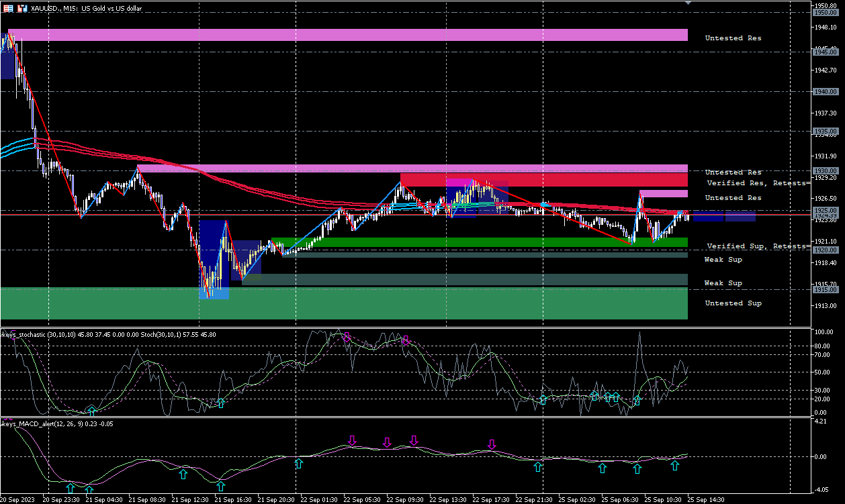
Task: Click the 21 Sep 20:30 time label
Action: (276, 499)
